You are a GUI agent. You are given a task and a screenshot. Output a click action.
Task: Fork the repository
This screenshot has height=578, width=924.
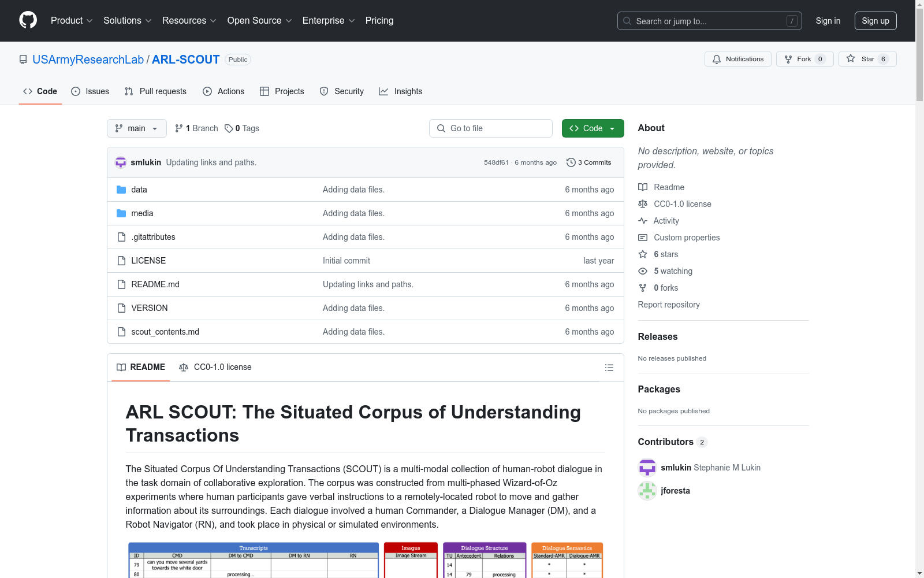pos(805,59)
